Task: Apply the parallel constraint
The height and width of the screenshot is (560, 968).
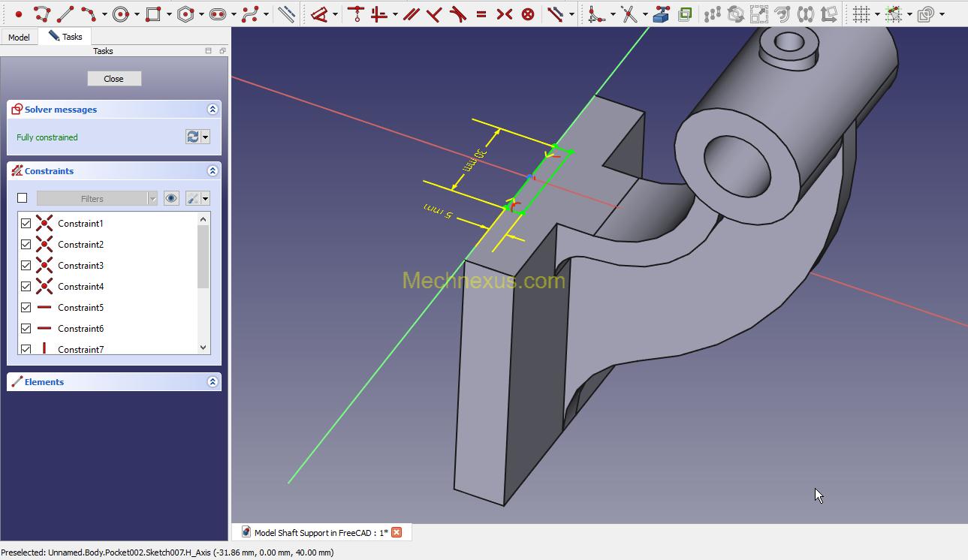Action: [411, 14]
